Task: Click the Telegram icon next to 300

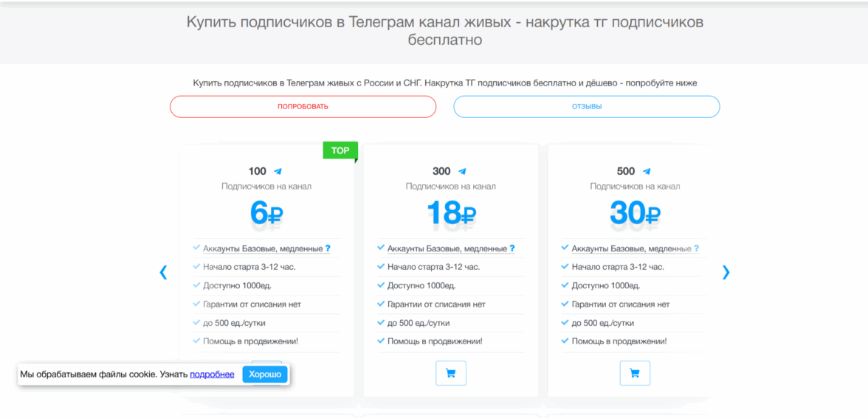Action: [462, 171]
